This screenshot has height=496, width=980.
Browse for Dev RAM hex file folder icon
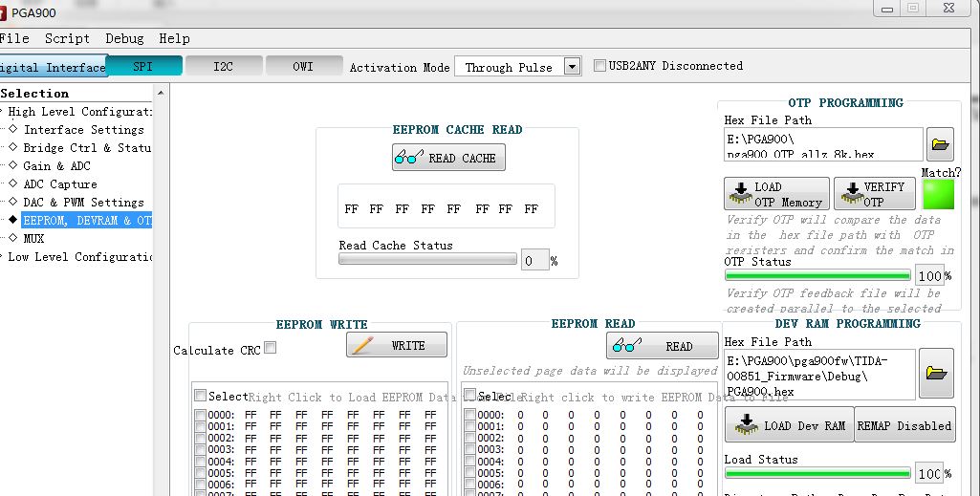pyautogui.click(x=936, y=373)
